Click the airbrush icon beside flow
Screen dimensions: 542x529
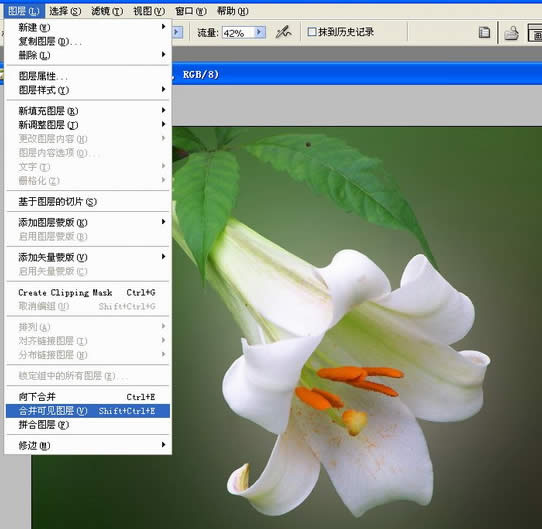[283, 32]
